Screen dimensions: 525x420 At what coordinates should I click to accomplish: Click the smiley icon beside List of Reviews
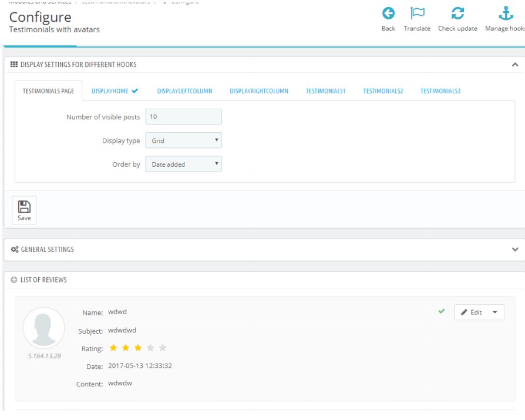click(14, 280)
